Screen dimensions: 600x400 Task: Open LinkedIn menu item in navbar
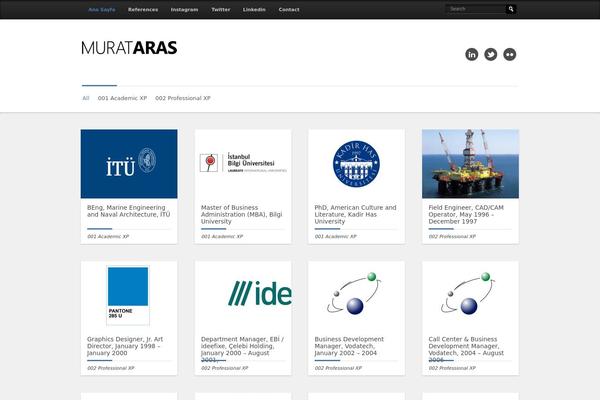[254, 10]
